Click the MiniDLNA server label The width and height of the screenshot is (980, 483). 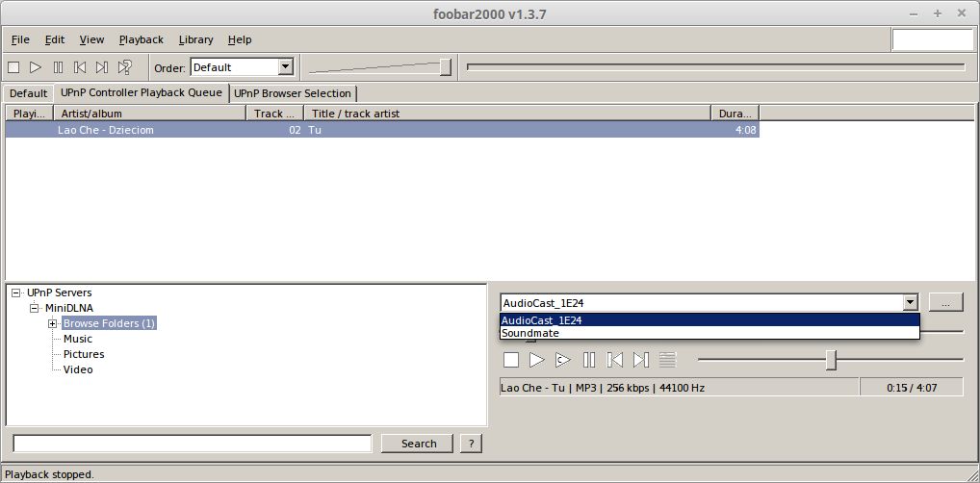pos(68,308)
